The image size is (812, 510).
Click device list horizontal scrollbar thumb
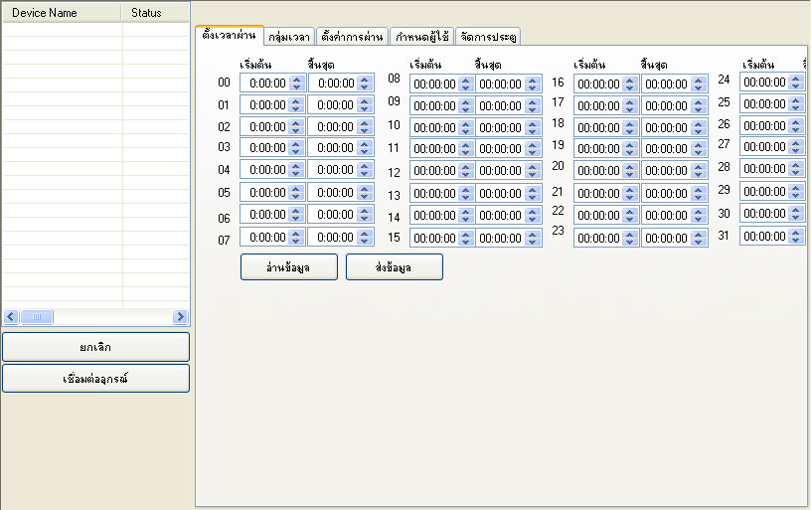point(36,316)
